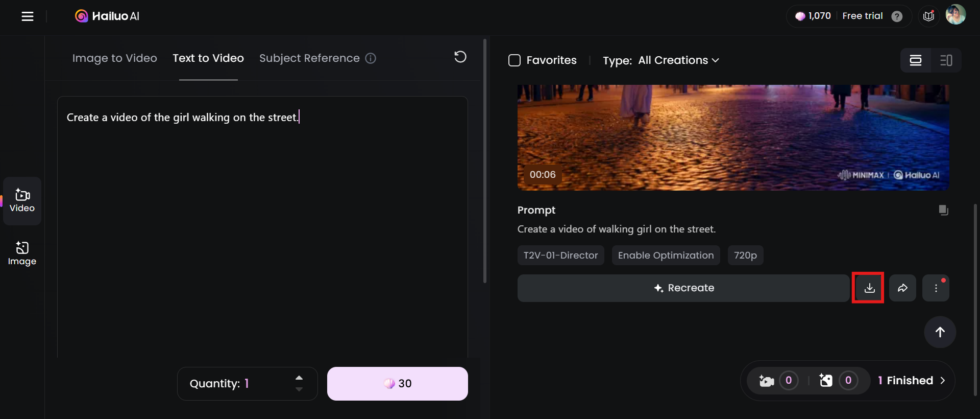980x419 pixels.
Task: Download the generated video
Action: pyautogui.click(x=869, y=288)
